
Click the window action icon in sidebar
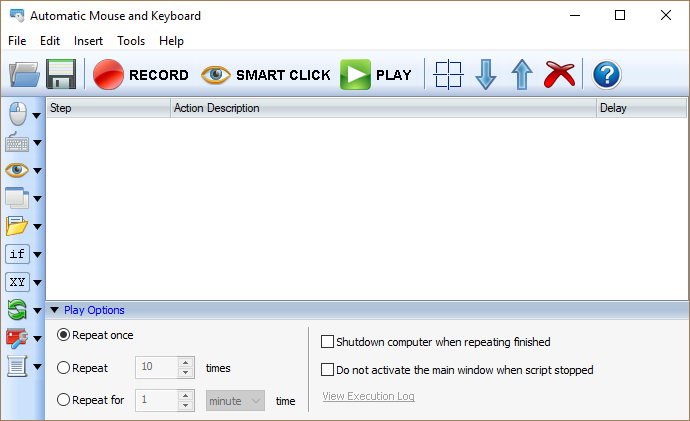point(17,198)
